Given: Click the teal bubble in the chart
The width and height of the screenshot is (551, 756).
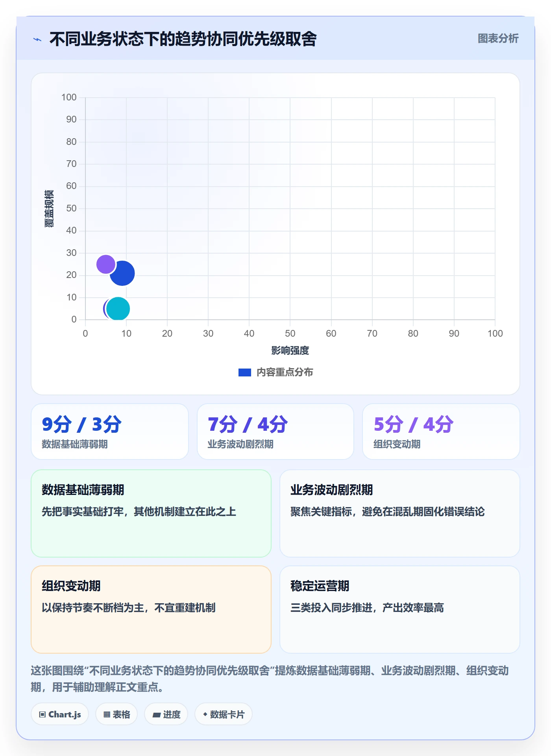Looking at the screenshot, I should 118,309.
